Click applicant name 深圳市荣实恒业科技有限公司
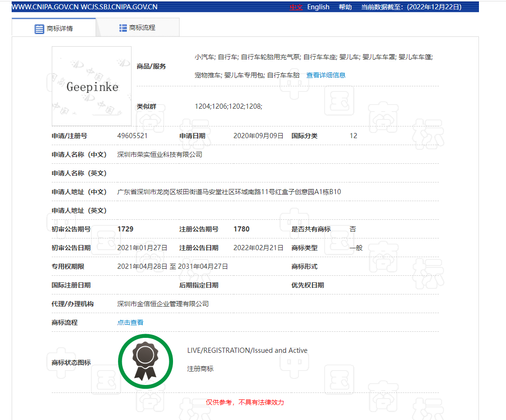 coord(159,154)
